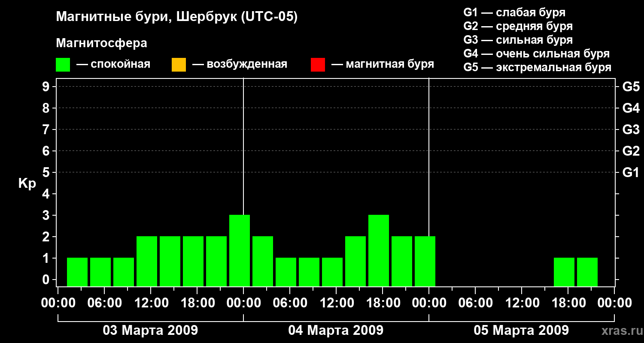644x343 pixels.
Task: Click the '04 Марта 2009' date label
Action: click(336, 331)
